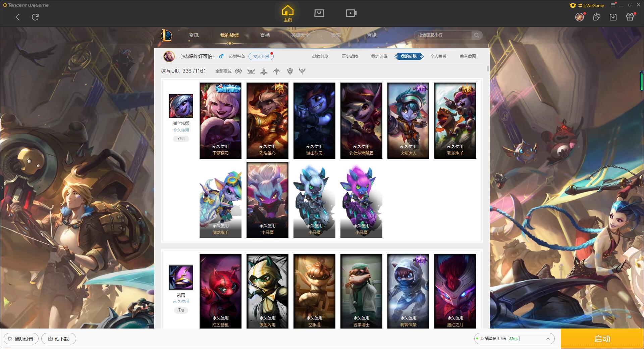Open the 红色彗星 skin card

tap(220, 291)
